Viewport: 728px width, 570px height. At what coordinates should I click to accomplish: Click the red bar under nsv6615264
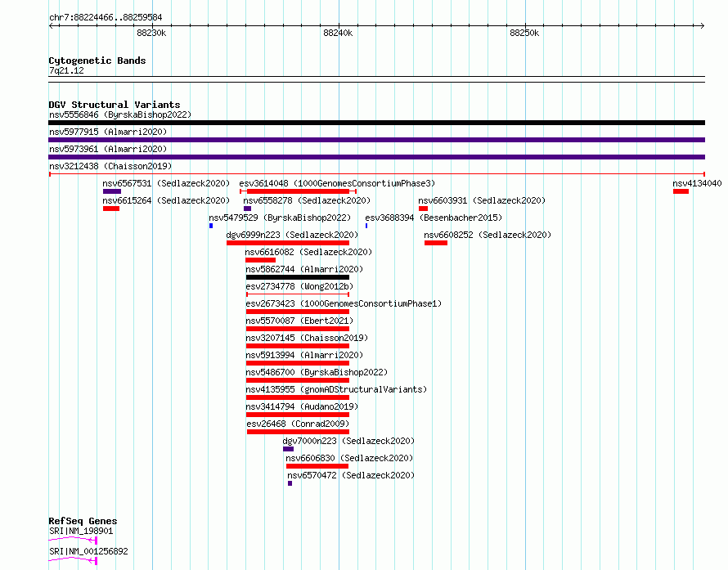point(111,209)
